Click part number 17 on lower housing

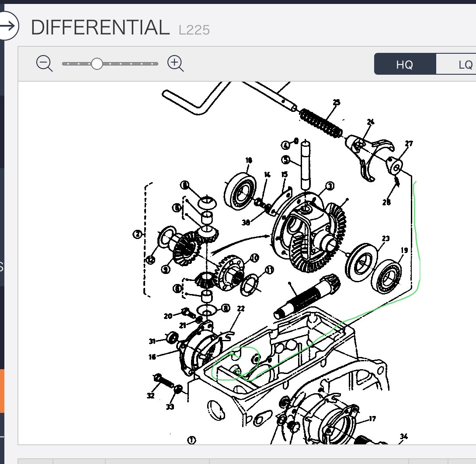pos(372,419)
